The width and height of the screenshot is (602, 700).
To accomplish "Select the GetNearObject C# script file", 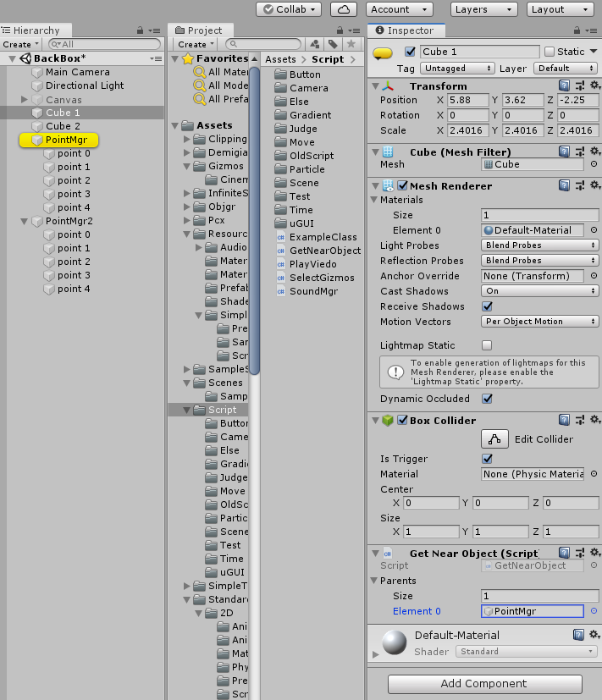I will click(318, 251).
